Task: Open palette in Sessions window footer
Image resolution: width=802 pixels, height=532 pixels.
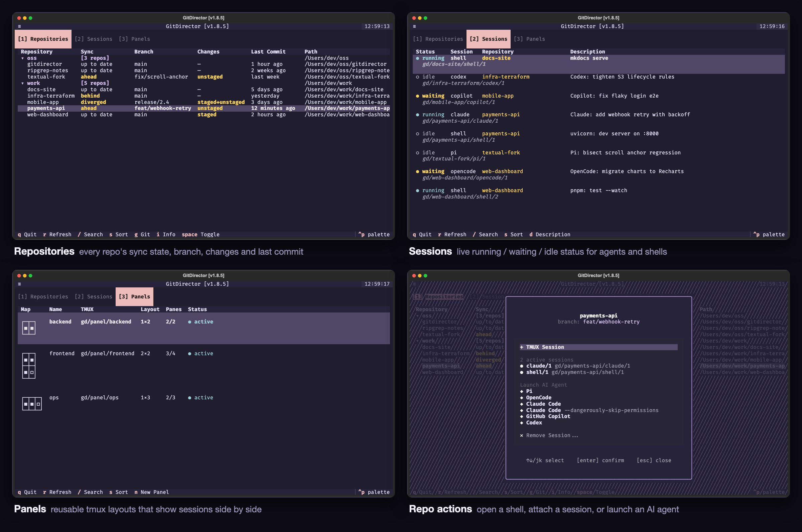Action: point(769,235)
